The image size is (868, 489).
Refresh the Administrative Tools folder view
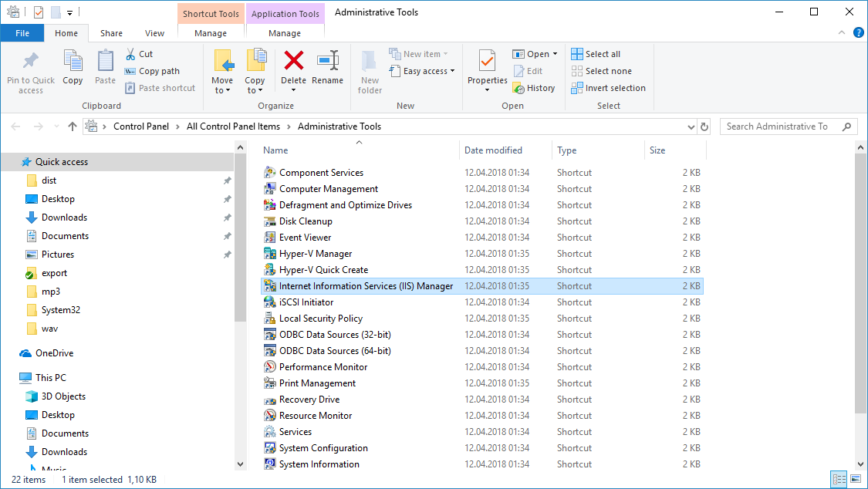point(704,126)
